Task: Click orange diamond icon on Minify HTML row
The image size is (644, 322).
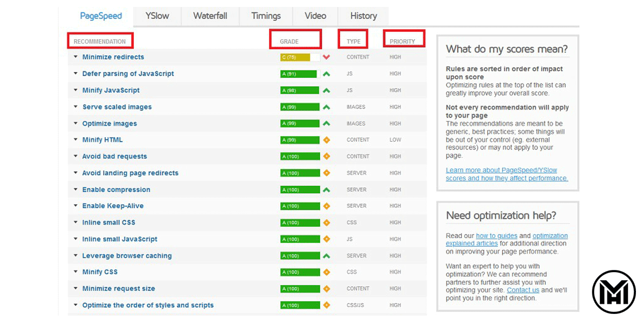Action: coord(326,140)
